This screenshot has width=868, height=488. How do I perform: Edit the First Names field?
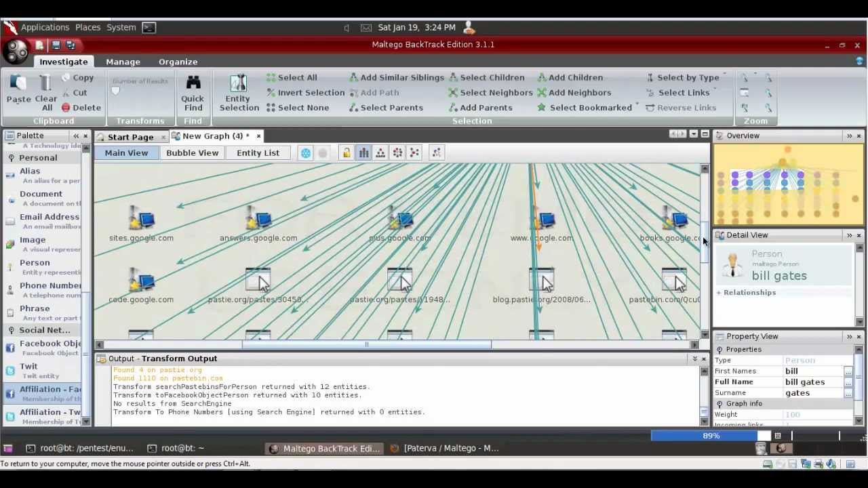click(813, 371)
